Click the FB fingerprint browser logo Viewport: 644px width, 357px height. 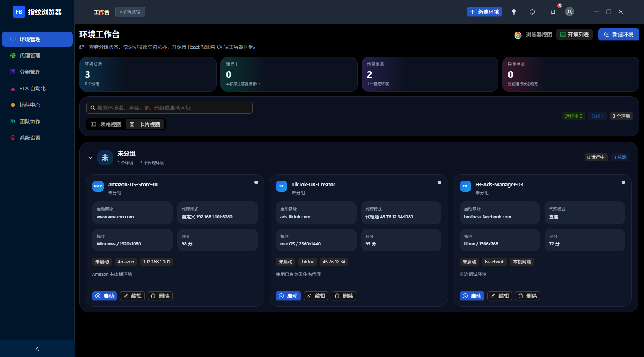19,12
